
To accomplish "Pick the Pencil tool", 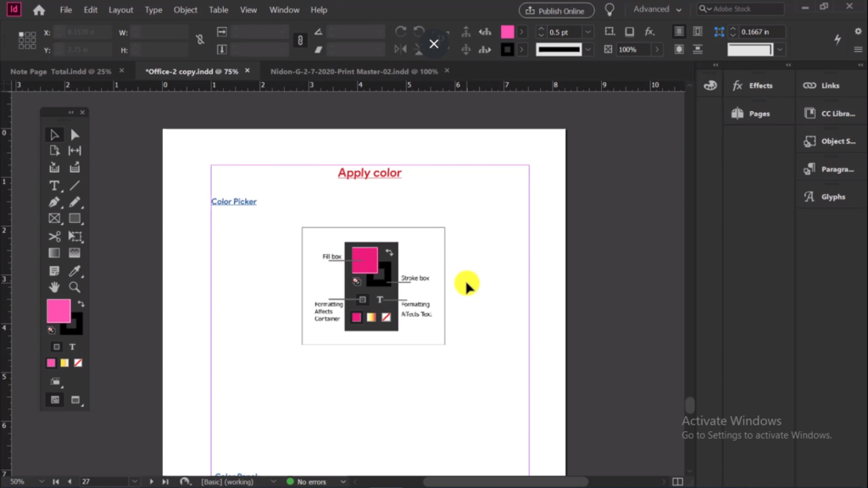I will (x=75, y=202).
